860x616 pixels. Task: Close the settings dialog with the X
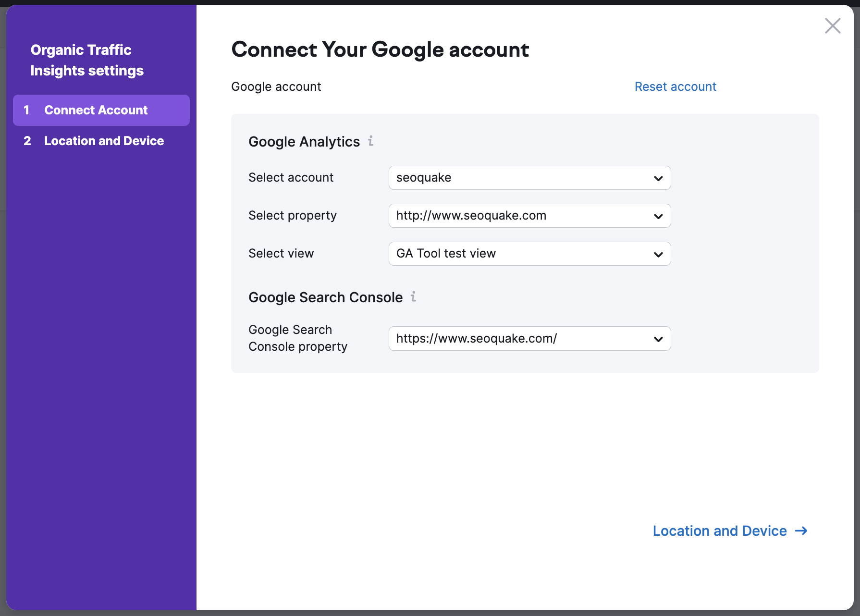click(x=833, y=26)
